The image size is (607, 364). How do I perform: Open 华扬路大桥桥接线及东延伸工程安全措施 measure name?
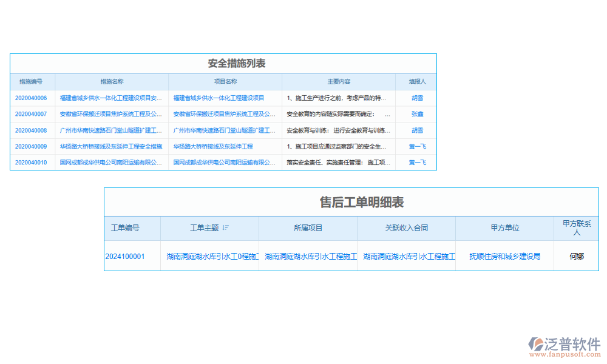click(111, 146)
